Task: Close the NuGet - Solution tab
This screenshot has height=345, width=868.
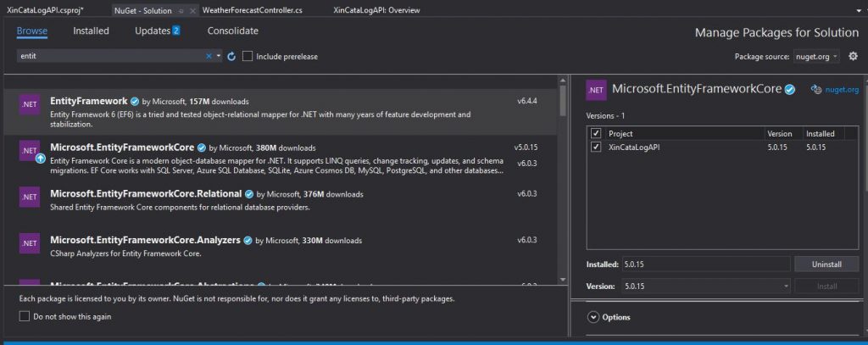Action: pos(192,10)
